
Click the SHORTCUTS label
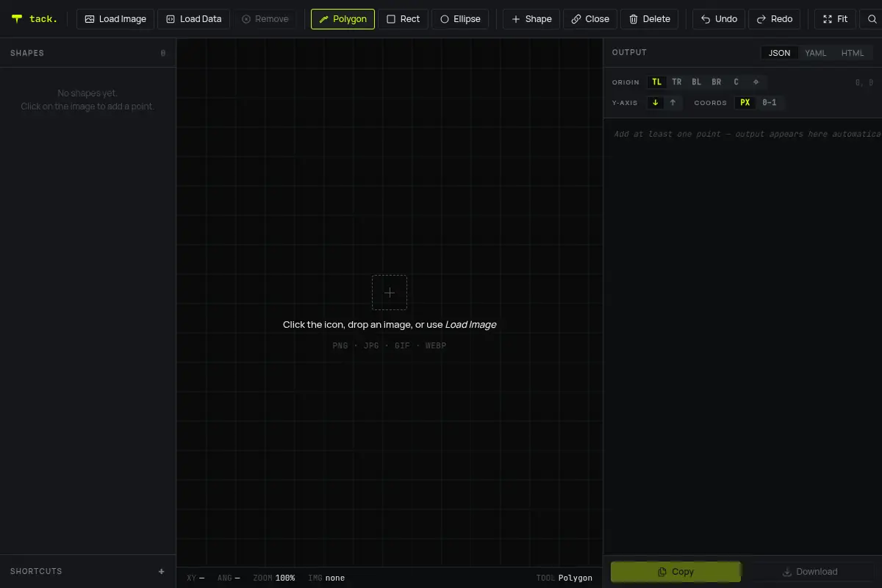pos(36,571)
